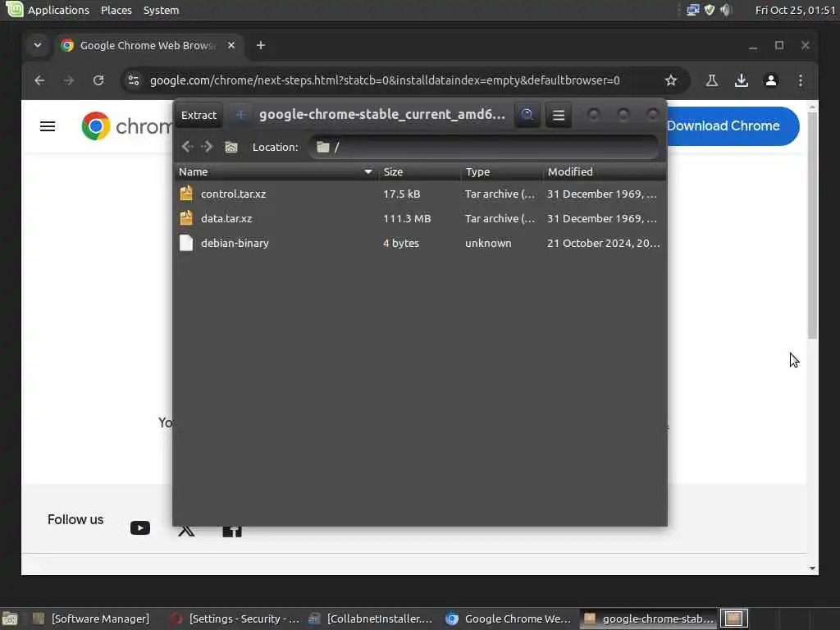Click the network tray icon

[x=693, y=10]
